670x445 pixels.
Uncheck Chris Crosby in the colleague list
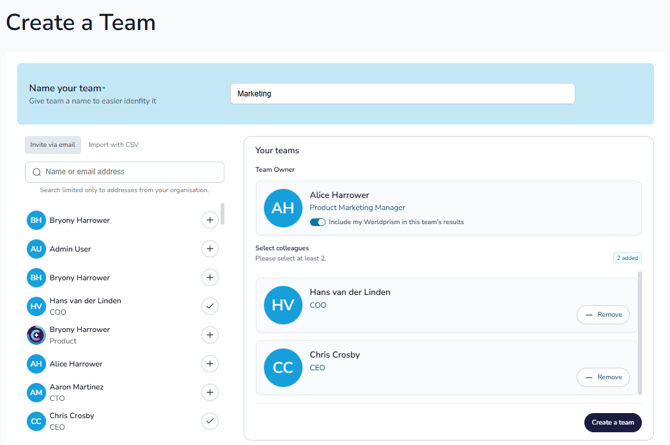tap(210, 421)
